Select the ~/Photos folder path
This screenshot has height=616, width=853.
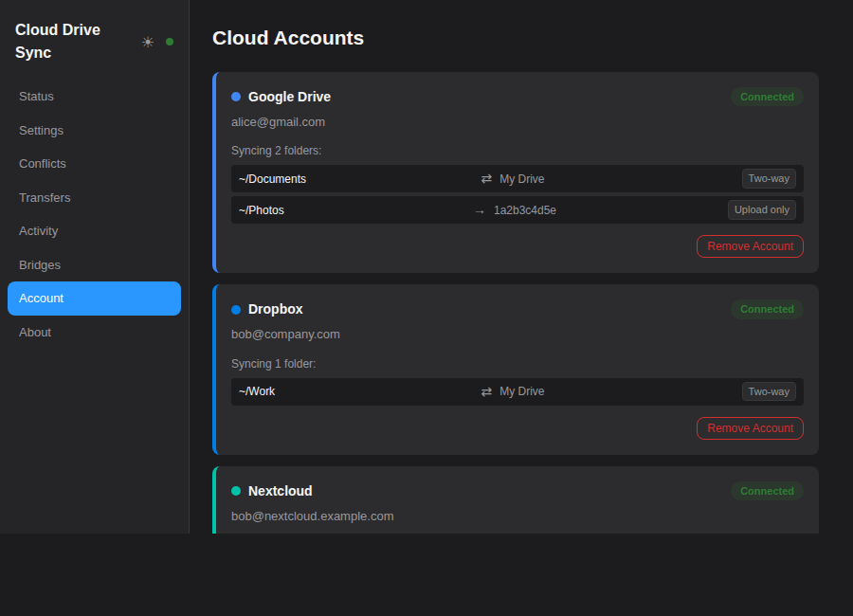pos(262,210)
